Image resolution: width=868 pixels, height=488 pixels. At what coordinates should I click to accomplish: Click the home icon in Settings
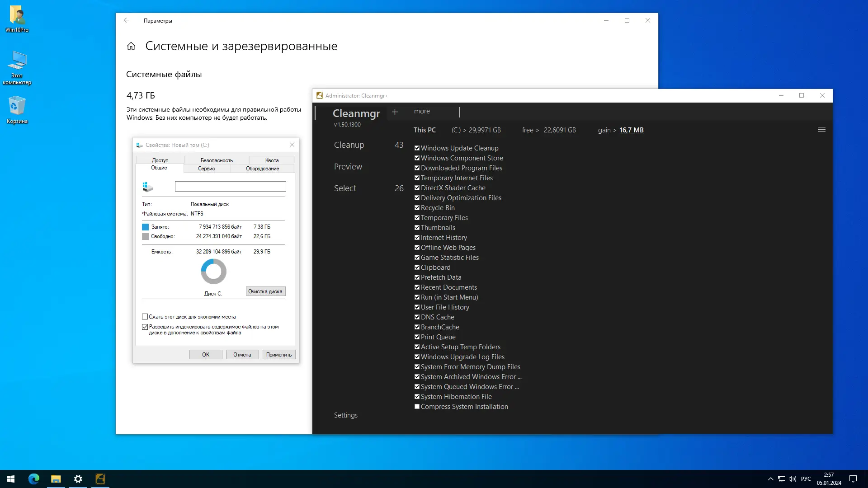tap(131, 46)
